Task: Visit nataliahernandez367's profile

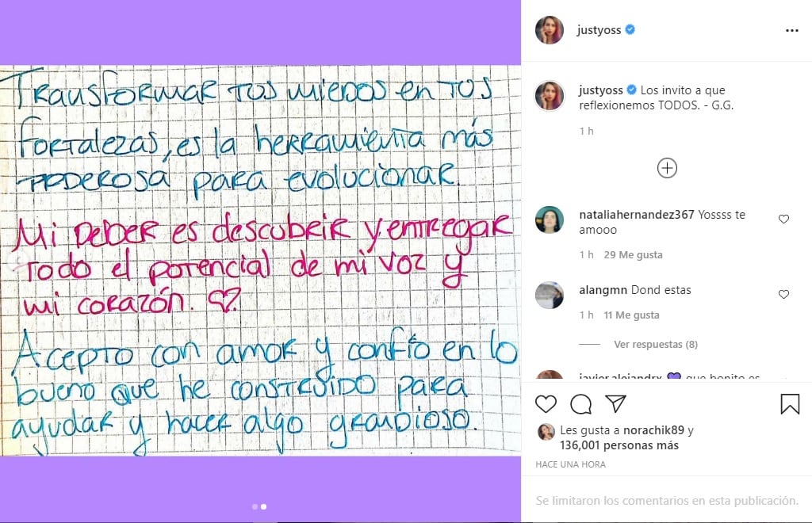Action: (x=637, y=215)
